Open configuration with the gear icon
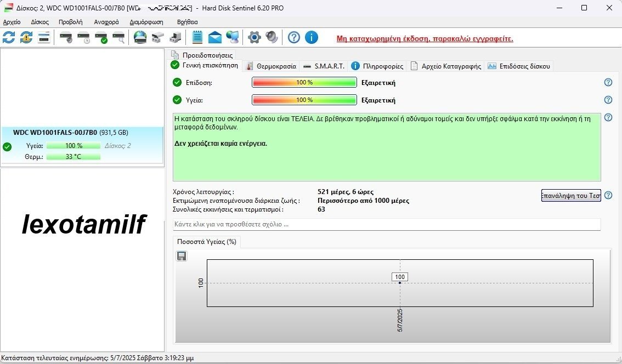This screenshot has width=622, height=364. coord(255,38)
